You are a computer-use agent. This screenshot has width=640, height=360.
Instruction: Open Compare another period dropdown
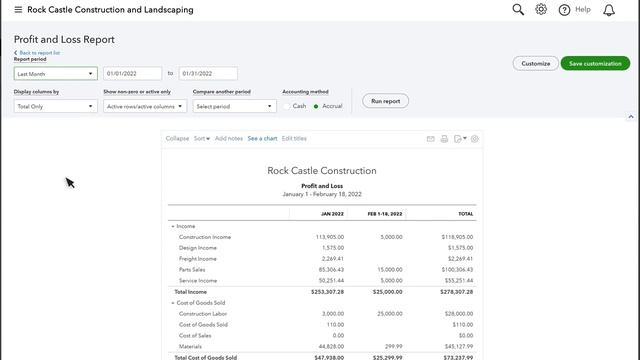click(235, 106)
